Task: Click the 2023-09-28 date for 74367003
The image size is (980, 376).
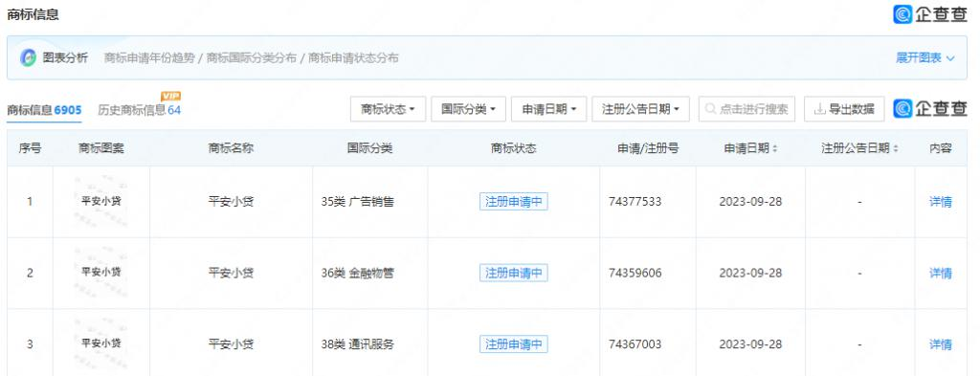Action: pyautogui.click(x=750, y=344)
